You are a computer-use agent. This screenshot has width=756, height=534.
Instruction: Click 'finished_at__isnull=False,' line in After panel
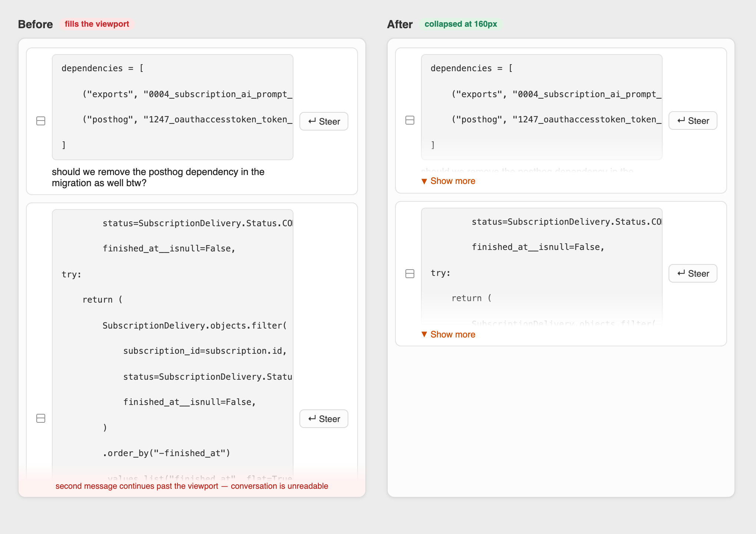pos(538,247)
